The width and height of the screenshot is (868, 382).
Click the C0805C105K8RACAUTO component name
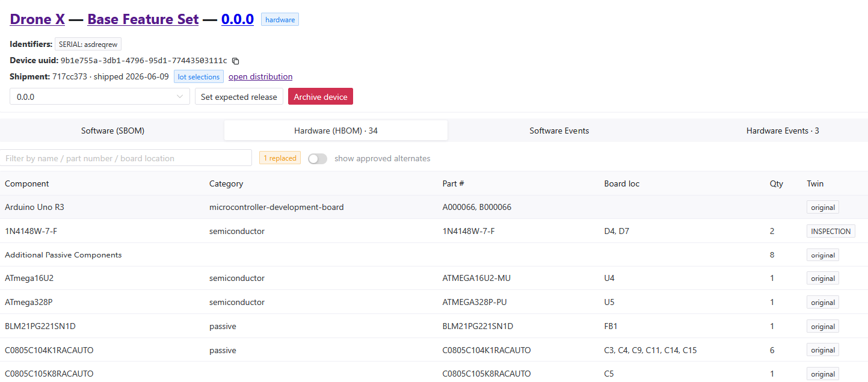(49, 374)
